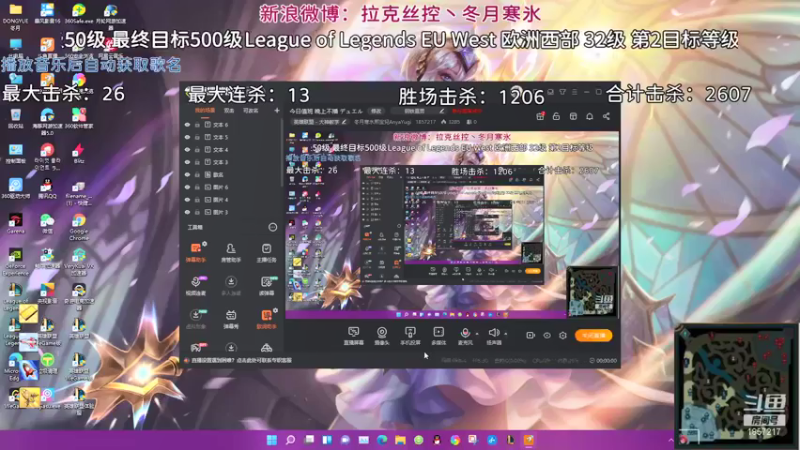Switch to the first scene tab
Viewport: 800px width, 450px height.
click(x=205, y=110)
